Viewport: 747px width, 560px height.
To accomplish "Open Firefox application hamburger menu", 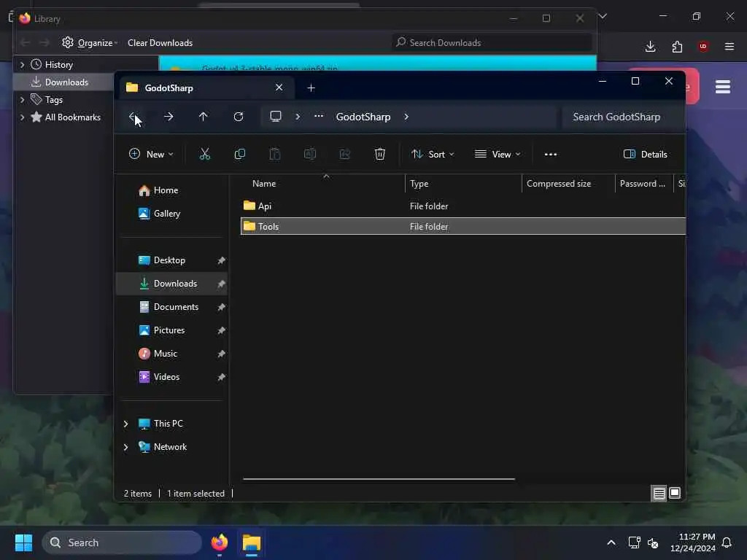I will click(729, 47).
